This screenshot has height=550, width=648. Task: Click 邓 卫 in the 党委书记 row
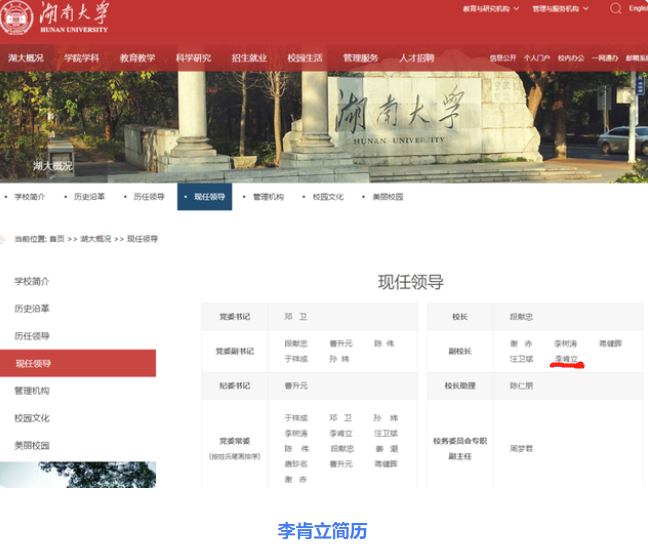point(295,317)
